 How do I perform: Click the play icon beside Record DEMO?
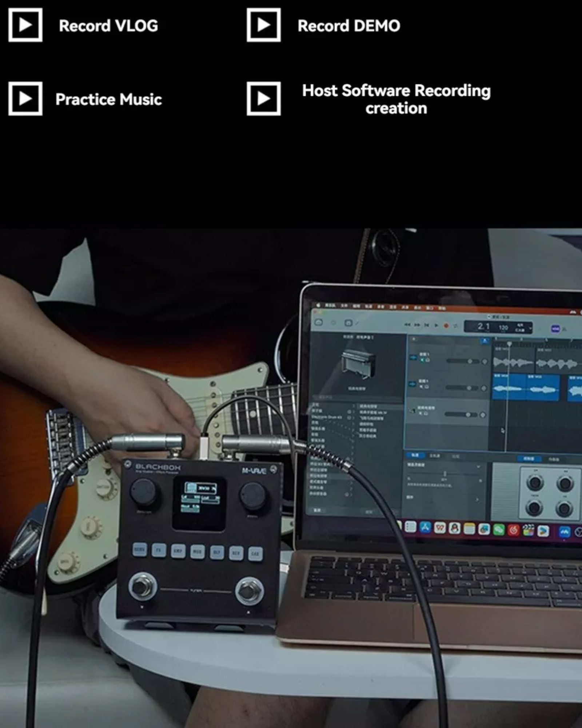click(x=263, y=25)
